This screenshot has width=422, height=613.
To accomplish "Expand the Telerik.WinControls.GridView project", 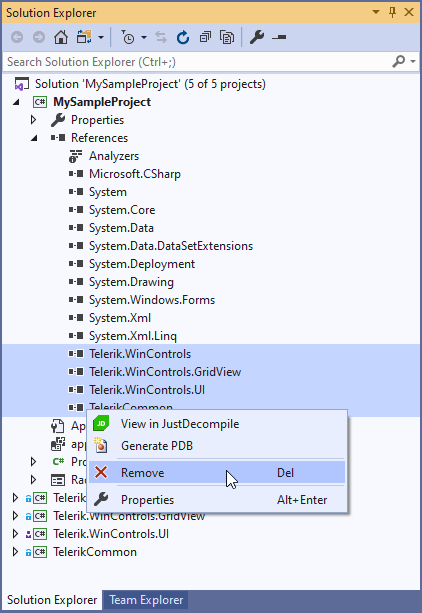I will tap(15, 516).
